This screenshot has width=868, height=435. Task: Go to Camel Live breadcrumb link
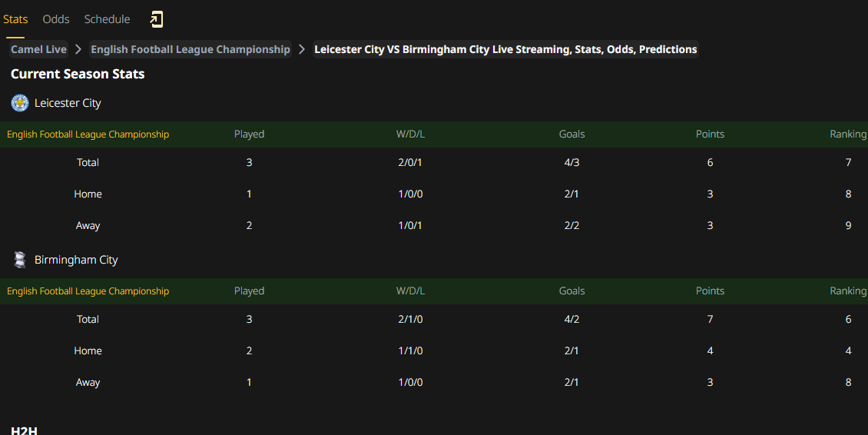click(x=38, y=49)
